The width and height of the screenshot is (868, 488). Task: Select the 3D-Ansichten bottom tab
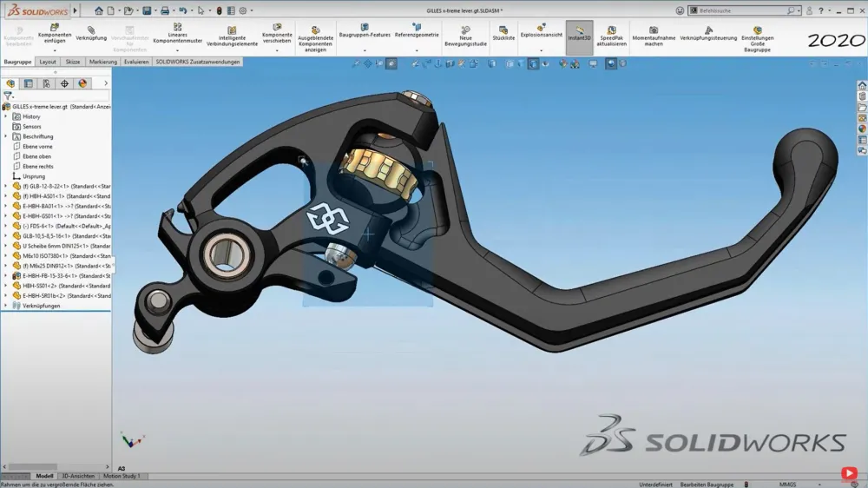(x=78, y=477)
